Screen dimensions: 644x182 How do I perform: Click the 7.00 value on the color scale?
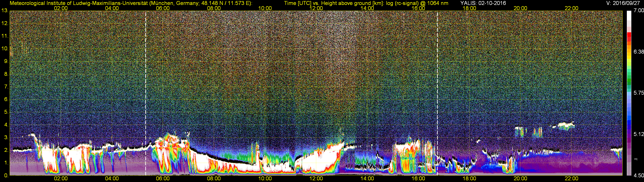point(638,10)
